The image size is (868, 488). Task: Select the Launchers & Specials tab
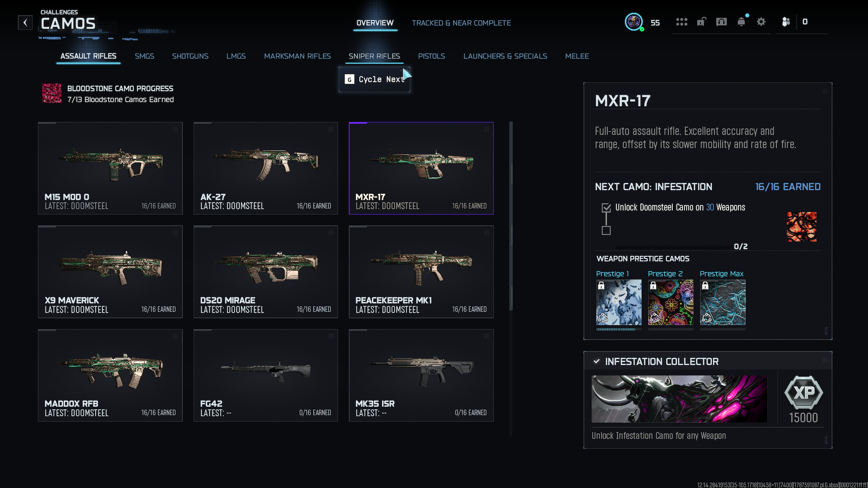[x=505, y=56]
